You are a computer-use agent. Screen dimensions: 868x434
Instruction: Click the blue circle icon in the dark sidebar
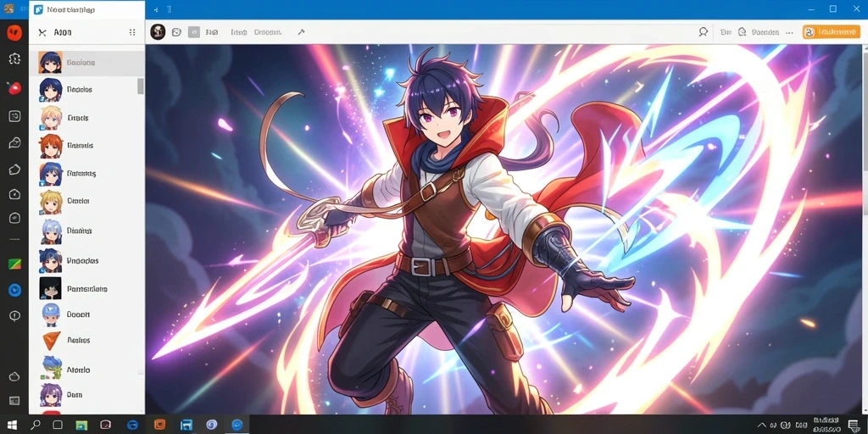tap(15, 290)
